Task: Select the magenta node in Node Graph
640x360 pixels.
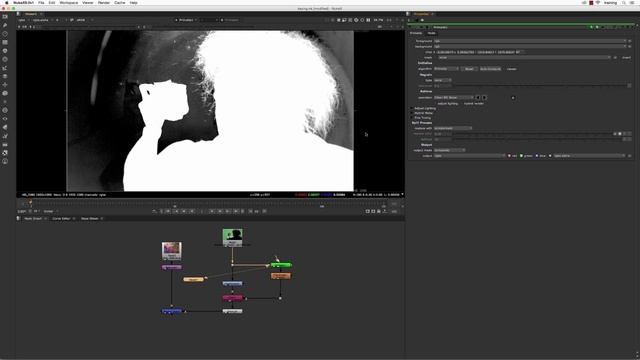Action: point(233,298)
